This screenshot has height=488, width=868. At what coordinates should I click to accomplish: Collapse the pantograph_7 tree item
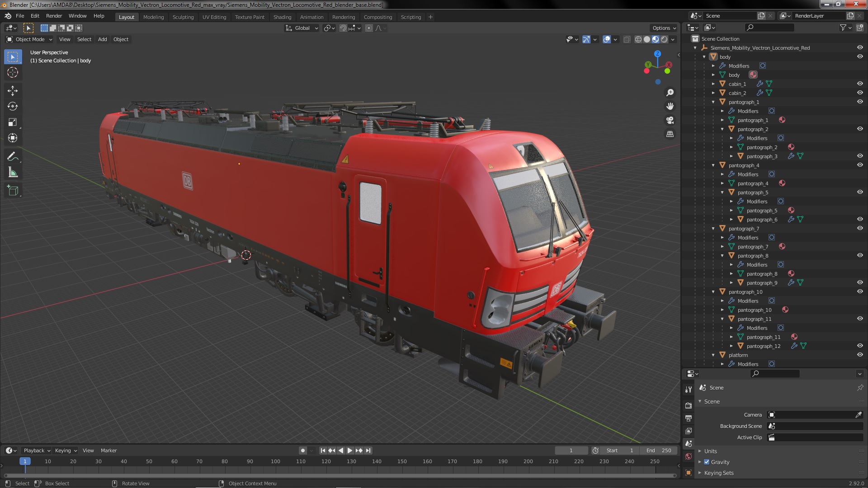click(713, 229)
